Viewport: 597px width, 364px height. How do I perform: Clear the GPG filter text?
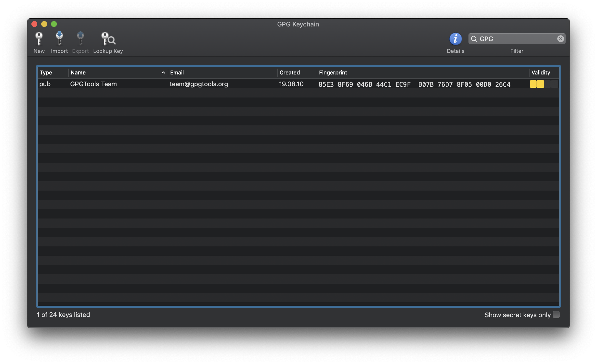click(x=560, y=39)
